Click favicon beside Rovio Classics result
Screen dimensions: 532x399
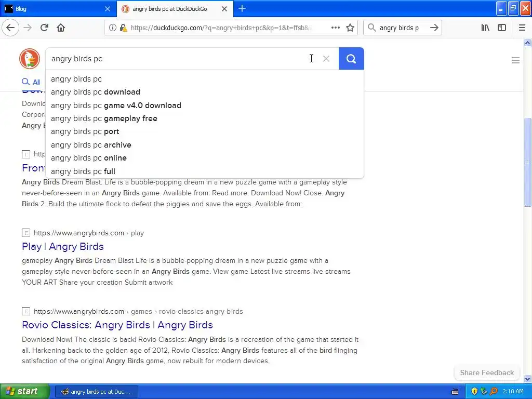point(26,312)
